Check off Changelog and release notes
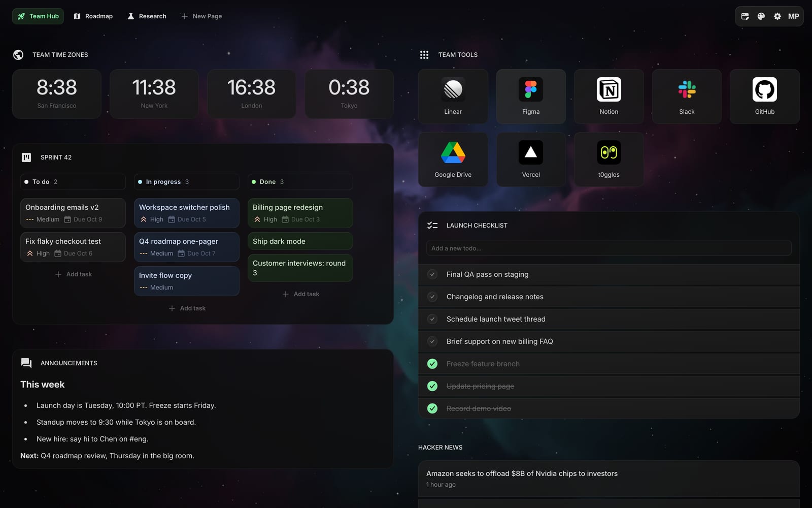The image size is (812, 508). [432, 297]
